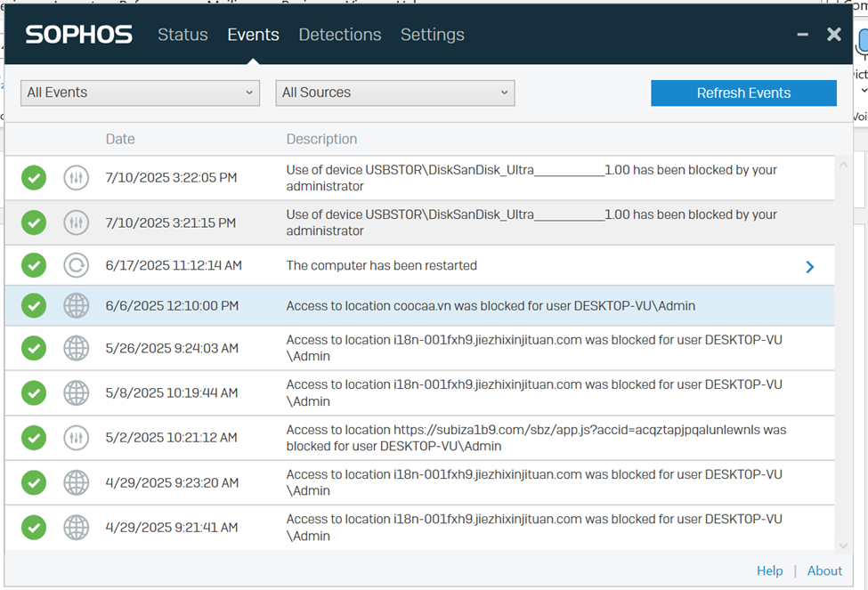Click device control icon on 3:22:05 PM event

coord(77,178)
